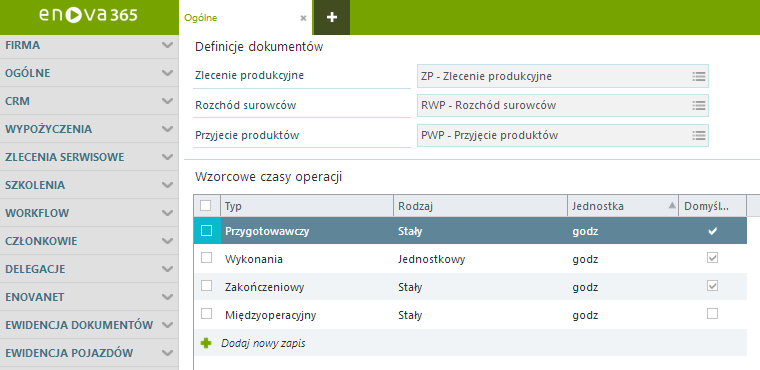Screen dimensions: 760x370
Task: Open list picker for Zlecenie produkcyjne field
Action: click(698, 76)
